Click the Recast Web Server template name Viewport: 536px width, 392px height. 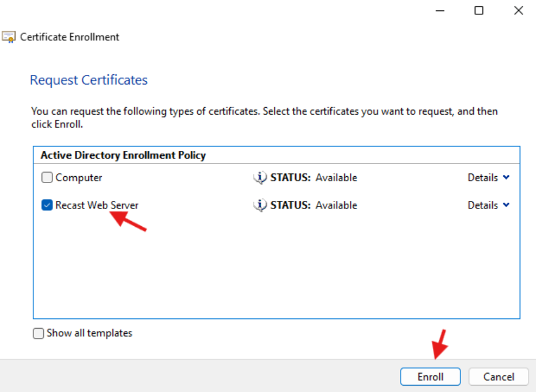click(x=96, y=205)
